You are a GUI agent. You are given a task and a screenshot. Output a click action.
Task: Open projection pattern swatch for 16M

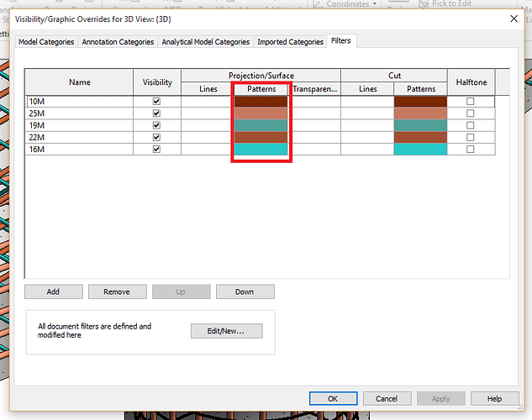click(x=261, y=150)
